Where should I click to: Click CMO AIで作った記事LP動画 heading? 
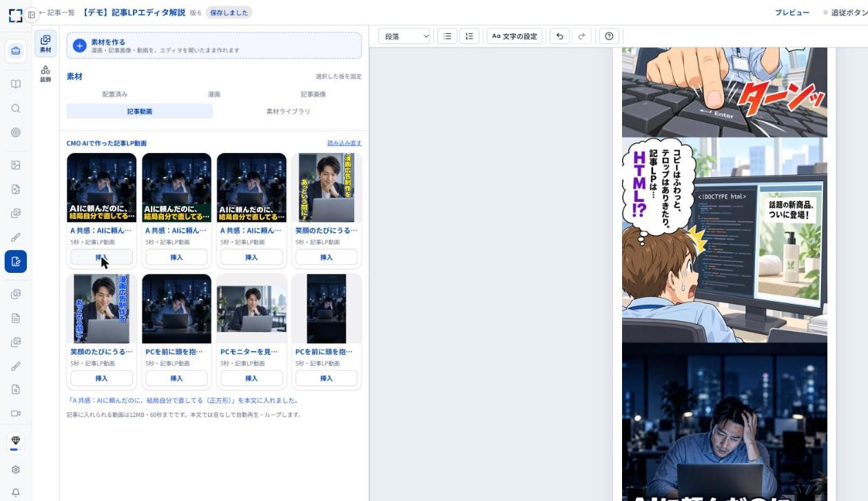pyautogui.click(x=107, y=143)
